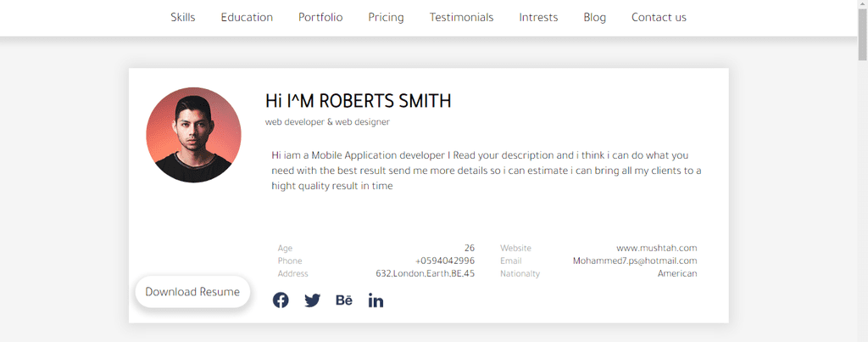Go to Education section
The image size is (868, 342).
tap(247, 17)
